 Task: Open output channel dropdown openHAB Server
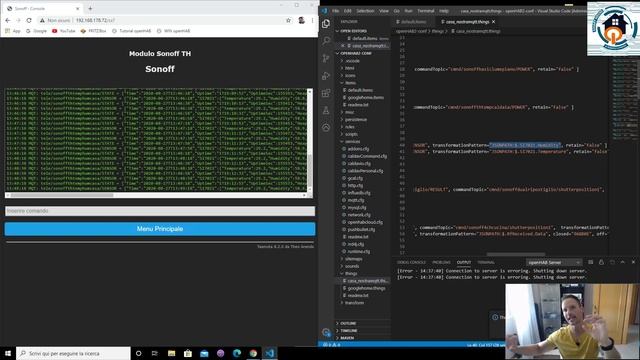click(553, 262)
